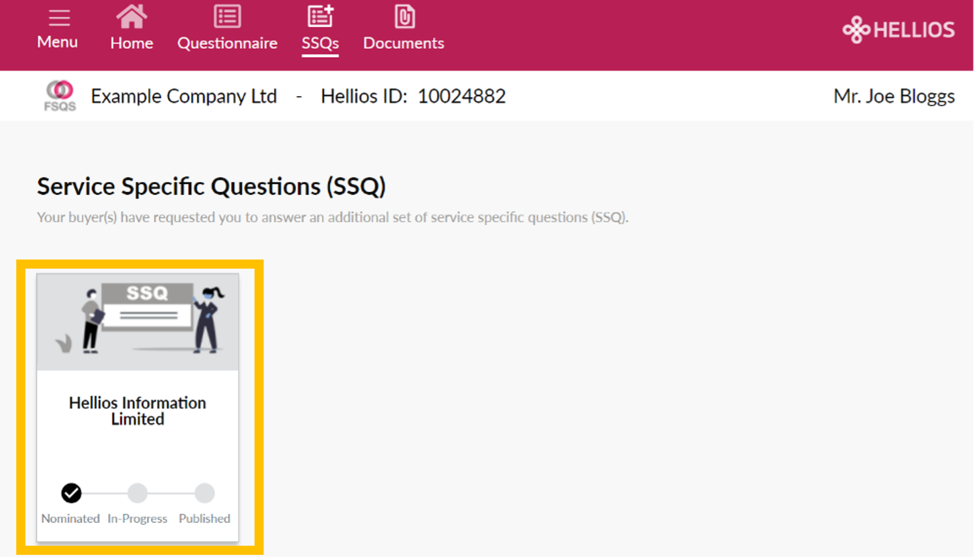Click the Mr. Joe Bloggs user name
Screen dimensions: 978x560
[x=894, y=96]
